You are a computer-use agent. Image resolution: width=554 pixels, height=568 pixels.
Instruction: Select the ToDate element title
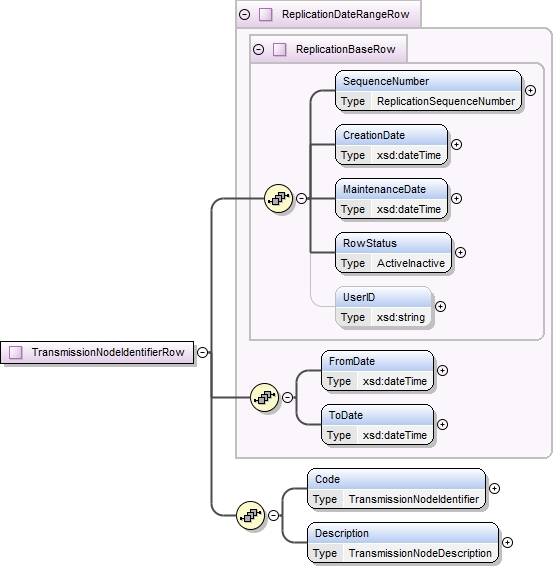[x=345, y=415]
